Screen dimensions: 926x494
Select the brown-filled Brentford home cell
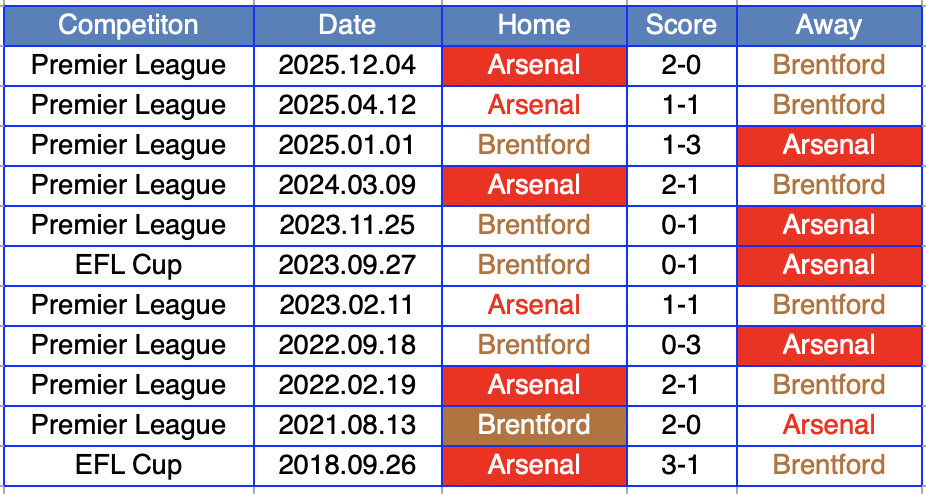(534, 425)
